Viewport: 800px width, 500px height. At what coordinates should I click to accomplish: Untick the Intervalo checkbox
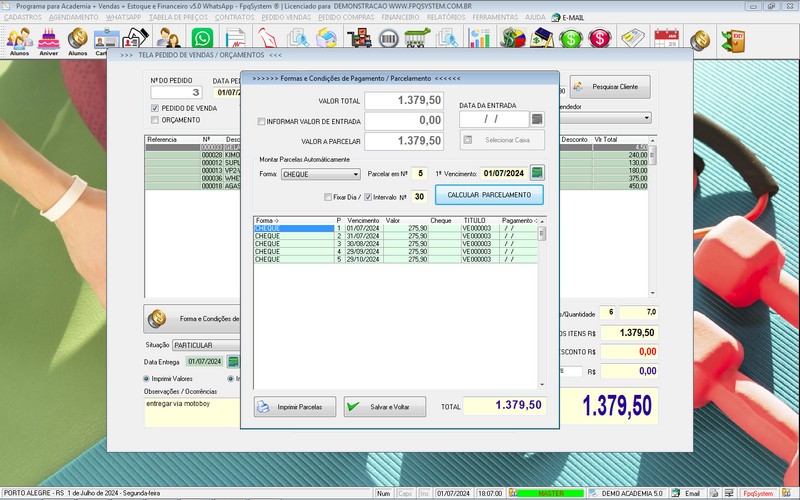point(368,197)
